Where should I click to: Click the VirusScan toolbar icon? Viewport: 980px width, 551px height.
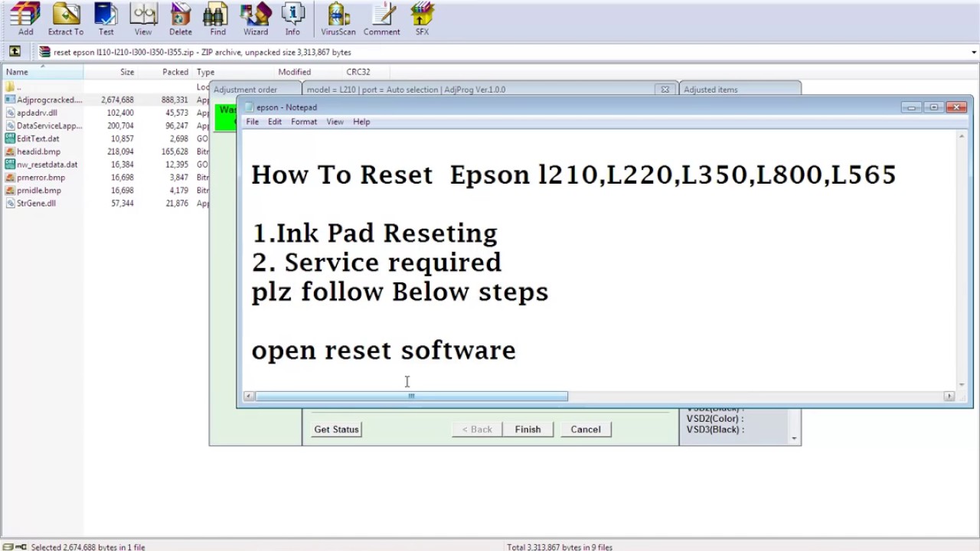point(338,18)
